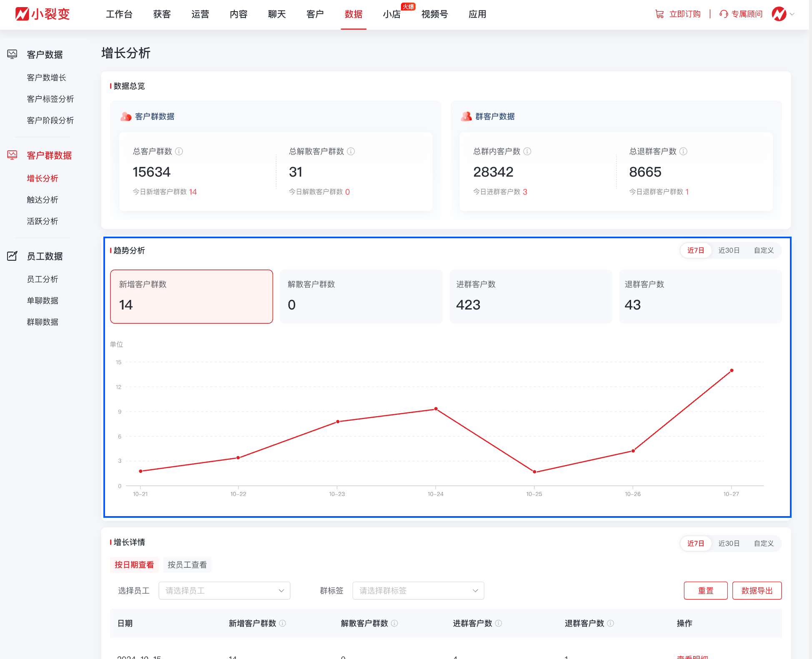Image resolution: width=812 pixels, height=659 pixels.
Task: Open the 客户 top menu
Action: 315,14
